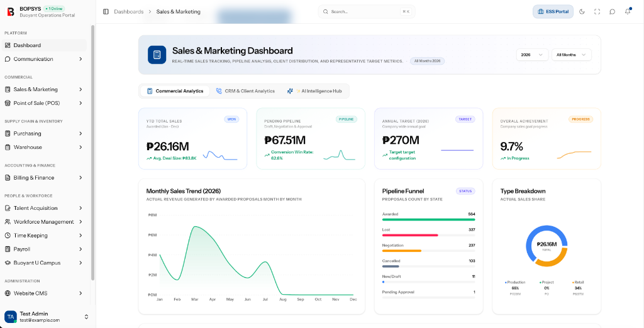Click the search magnifier icon

326,11
